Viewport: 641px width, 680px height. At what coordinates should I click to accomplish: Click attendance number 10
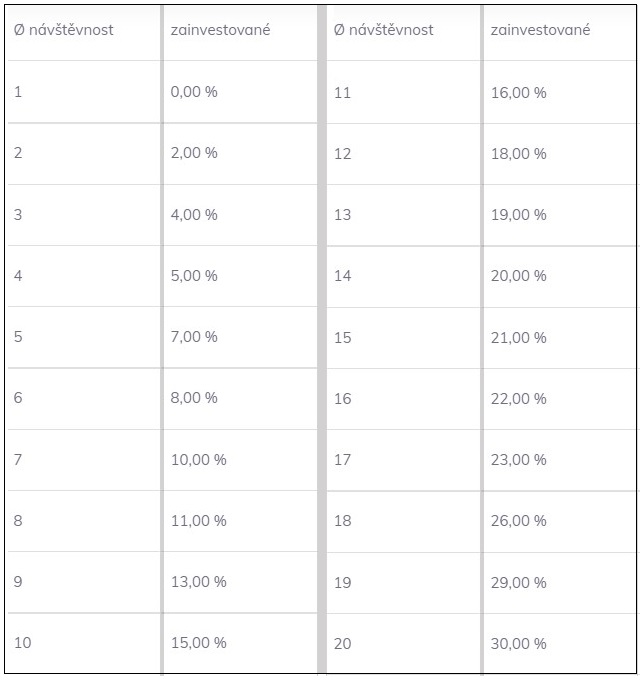(x=23, y=643)
